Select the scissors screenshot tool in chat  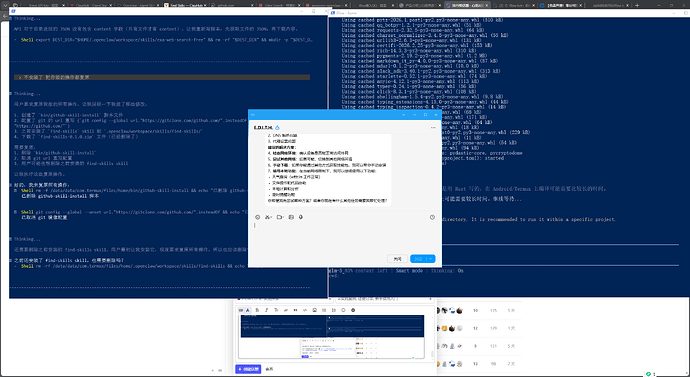click(268, 217)
